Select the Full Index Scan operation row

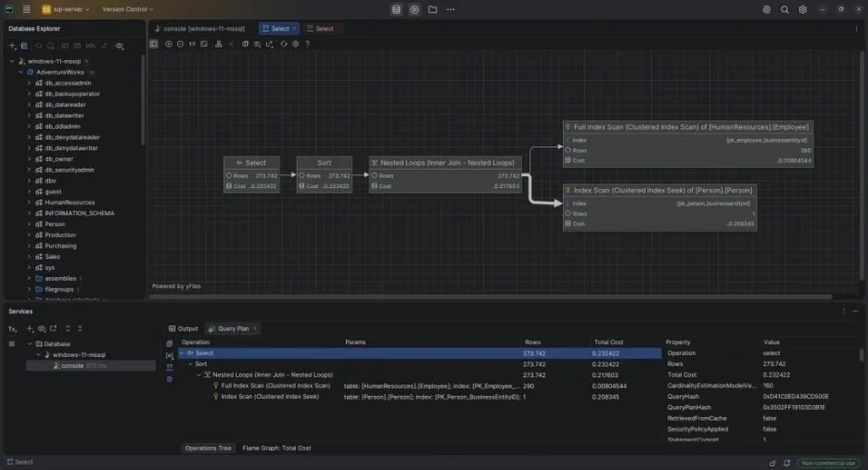[x=419, y=386]
